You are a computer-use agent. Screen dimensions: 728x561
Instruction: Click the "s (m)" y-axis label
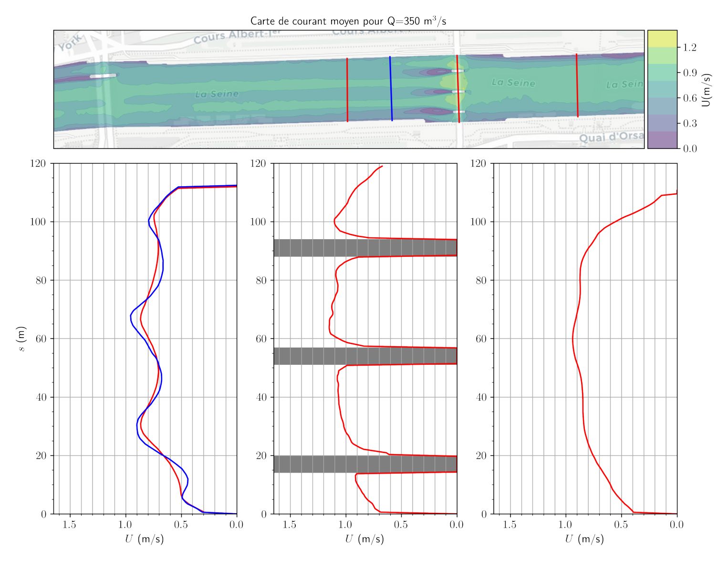pos(21,339)
